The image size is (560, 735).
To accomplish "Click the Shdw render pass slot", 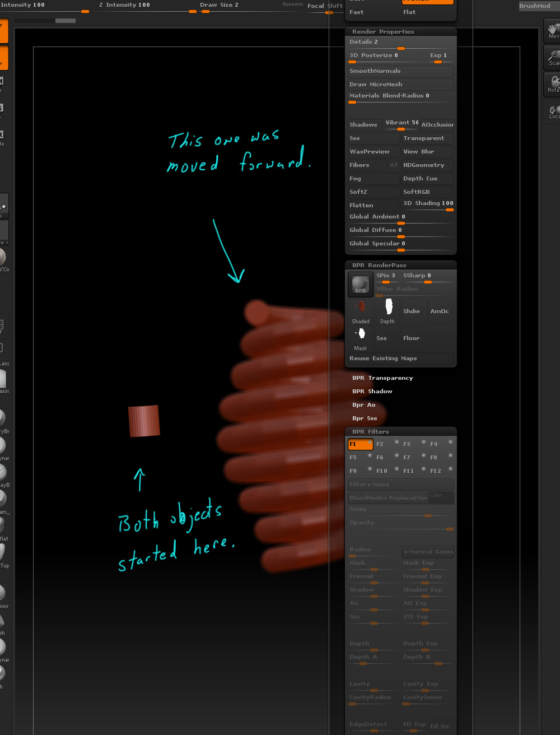I will (x=414, y=311).
